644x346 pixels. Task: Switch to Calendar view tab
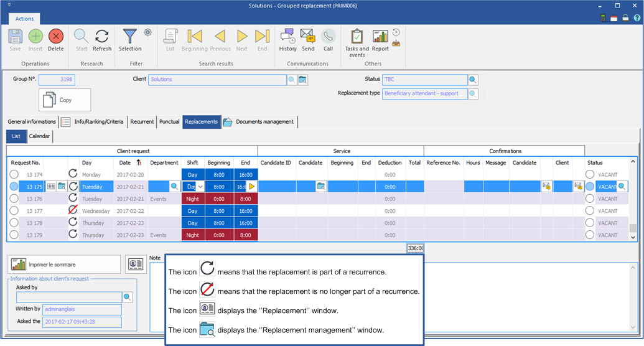(39, 136)
